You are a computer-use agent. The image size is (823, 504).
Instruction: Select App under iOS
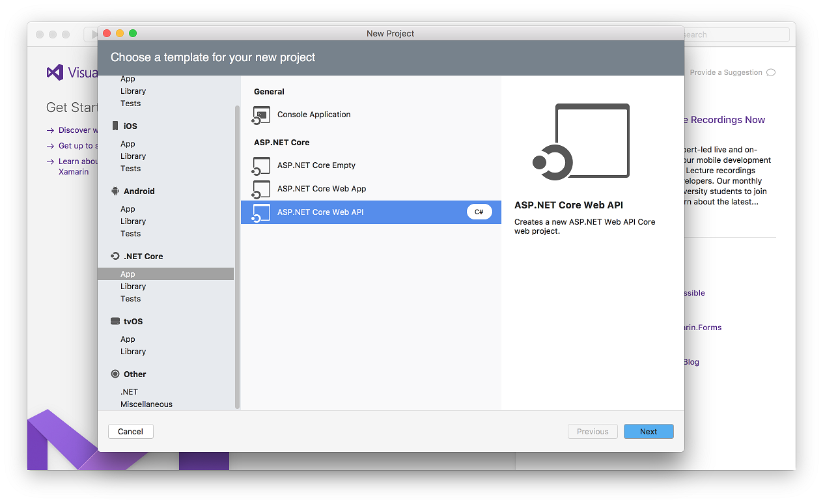(128, 144)
